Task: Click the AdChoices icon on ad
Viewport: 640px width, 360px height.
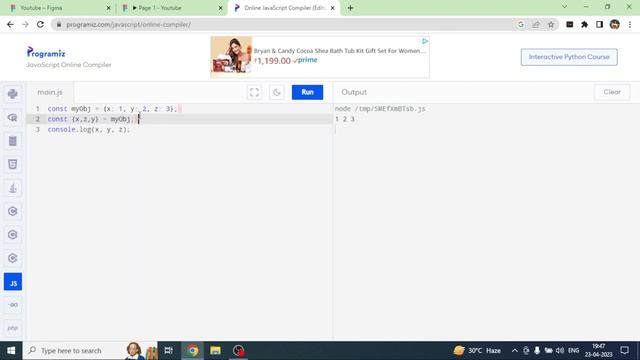Action: 424,41
